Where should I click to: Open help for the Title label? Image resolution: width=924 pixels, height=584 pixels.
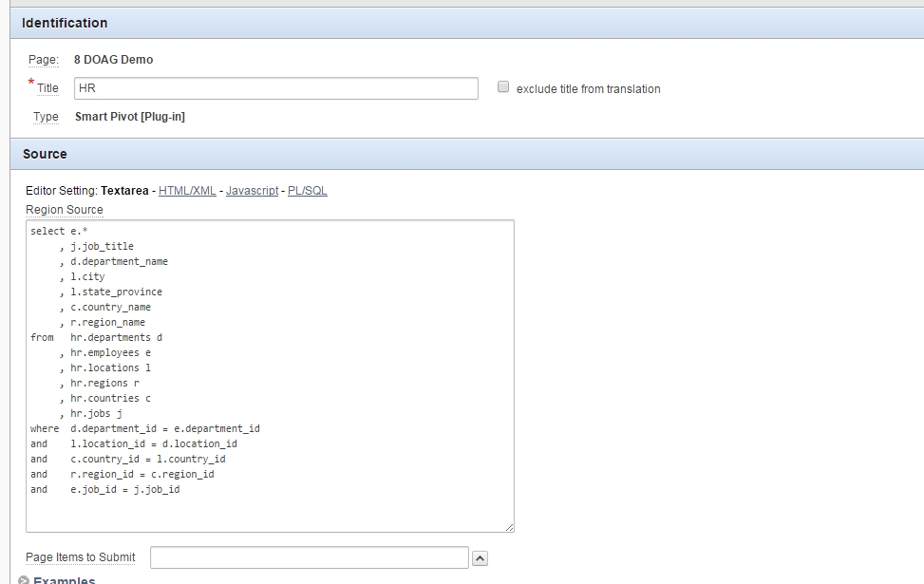pyautogui.click(x=47, y=88)
